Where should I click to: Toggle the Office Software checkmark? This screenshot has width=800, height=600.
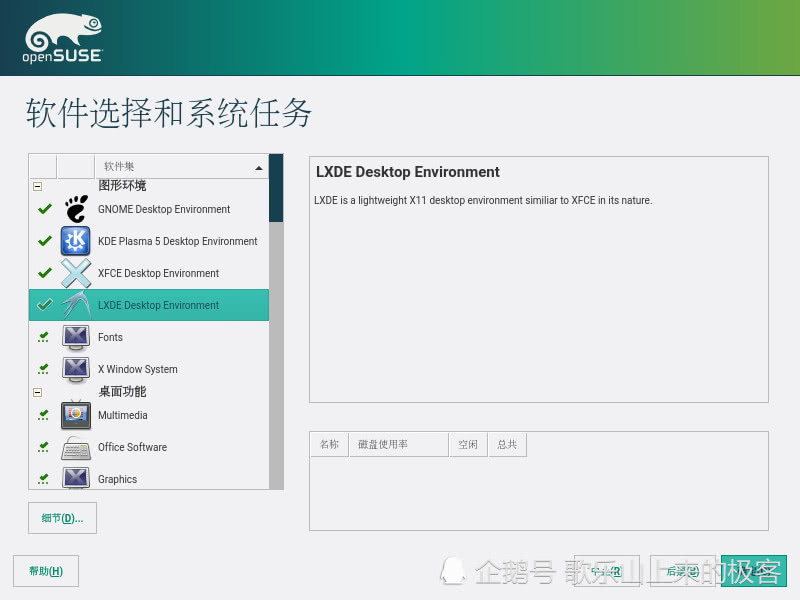(44, 447)
